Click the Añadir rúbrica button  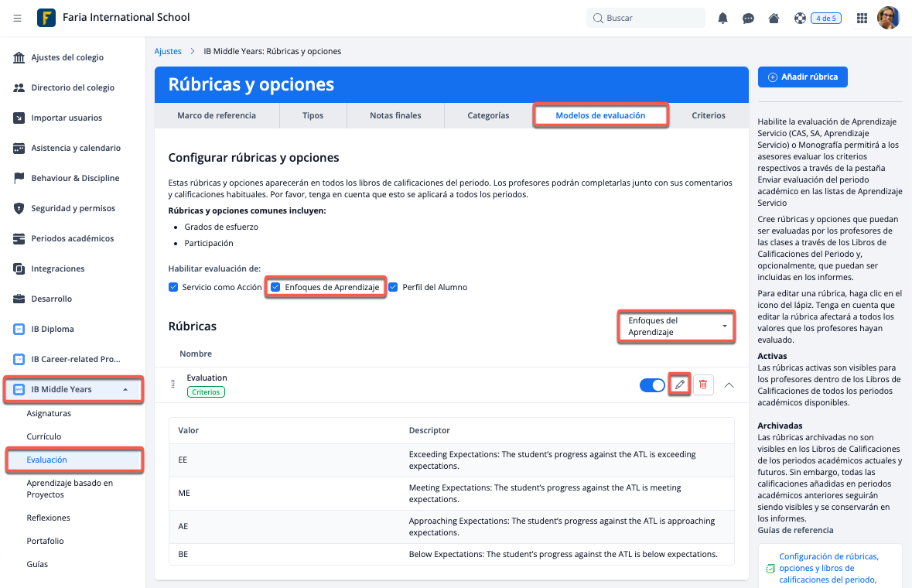tap(803, 77)
